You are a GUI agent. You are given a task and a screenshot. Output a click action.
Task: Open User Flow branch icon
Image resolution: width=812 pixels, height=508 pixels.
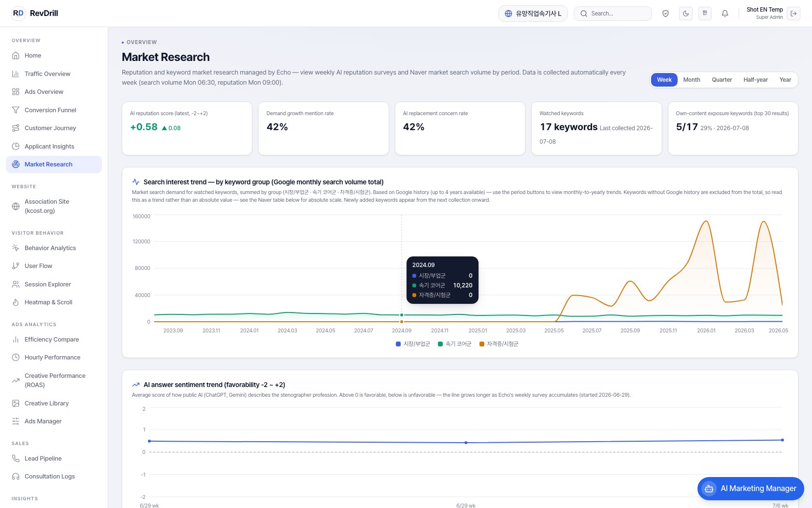[16, 266]
